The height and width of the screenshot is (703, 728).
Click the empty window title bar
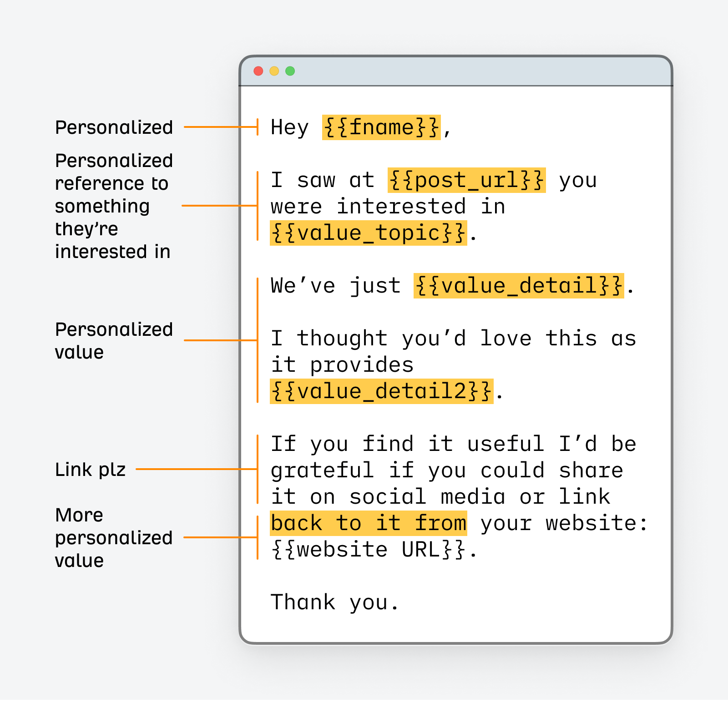(478, 71)
